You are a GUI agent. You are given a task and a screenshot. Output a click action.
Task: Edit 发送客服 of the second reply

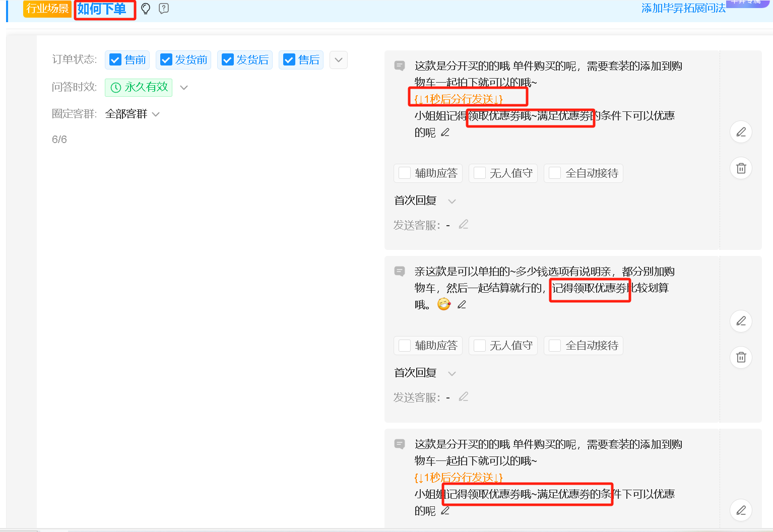(x=464, y=396)
